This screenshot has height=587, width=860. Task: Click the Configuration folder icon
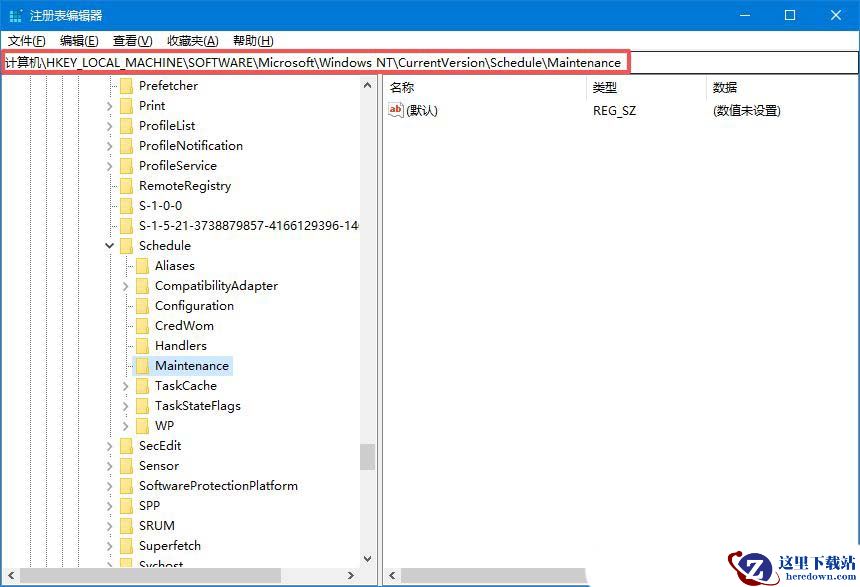click(x=142, y=306)
